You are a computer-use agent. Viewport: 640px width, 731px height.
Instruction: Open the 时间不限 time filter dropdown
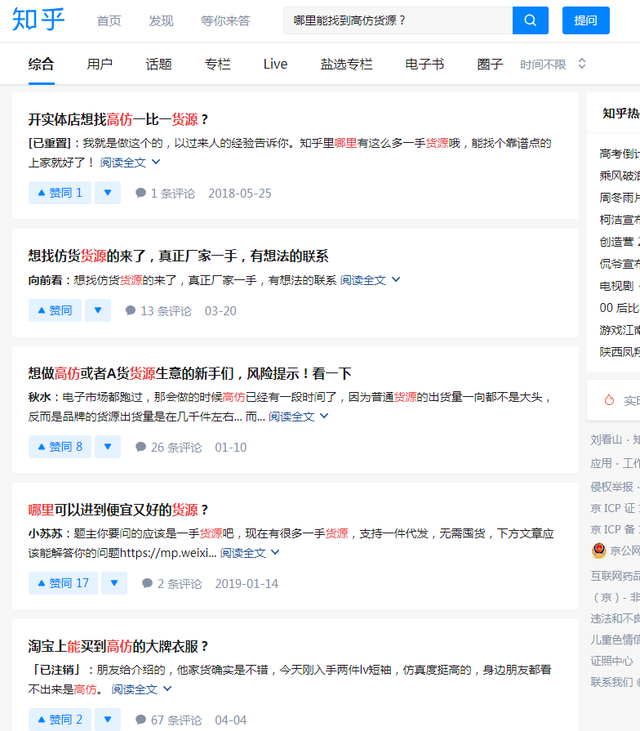[553, 64]
